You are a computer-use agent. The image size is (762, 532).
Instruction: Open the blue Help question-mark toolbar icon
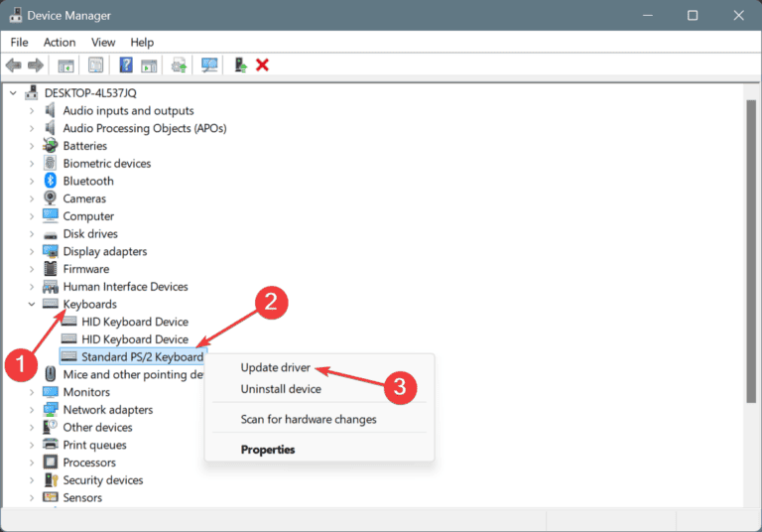click(126, 66)
